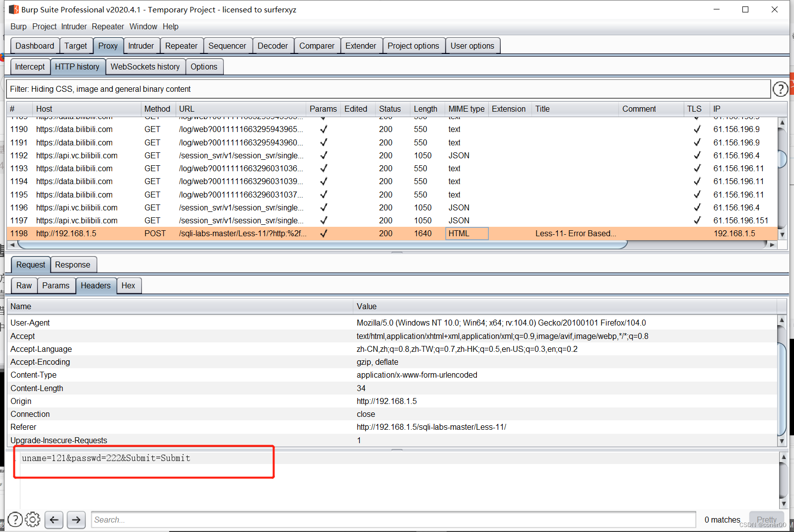The height and width of the screenshot is (532, 794).
Task: Open the Burp menu
Action: point(18,26)
